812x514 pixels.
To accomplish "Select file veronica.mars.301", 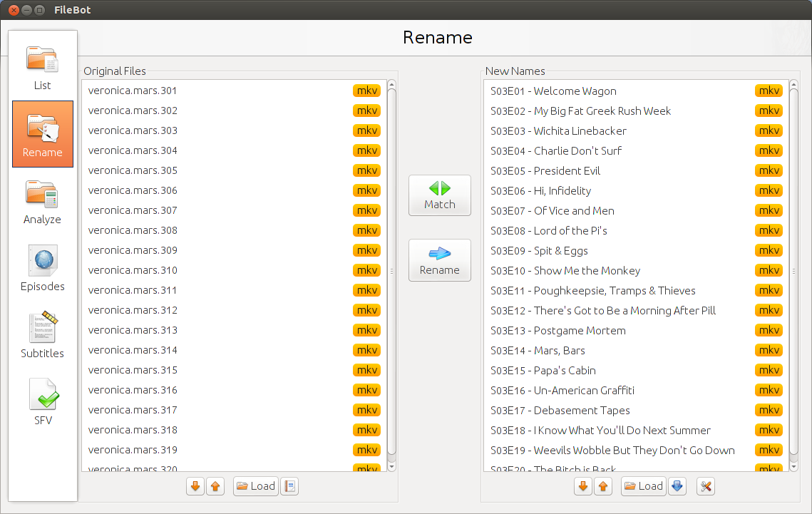I will tap(234, 91).
